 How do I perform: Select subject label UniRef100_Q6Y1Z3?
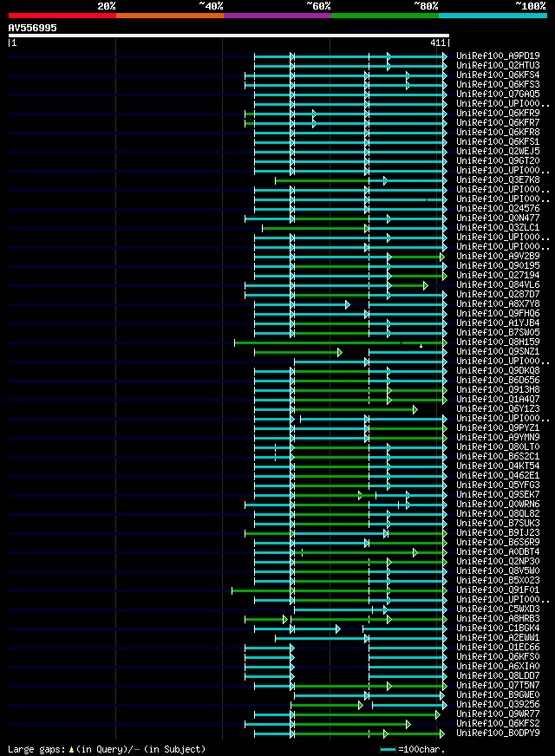coord(498,409)
